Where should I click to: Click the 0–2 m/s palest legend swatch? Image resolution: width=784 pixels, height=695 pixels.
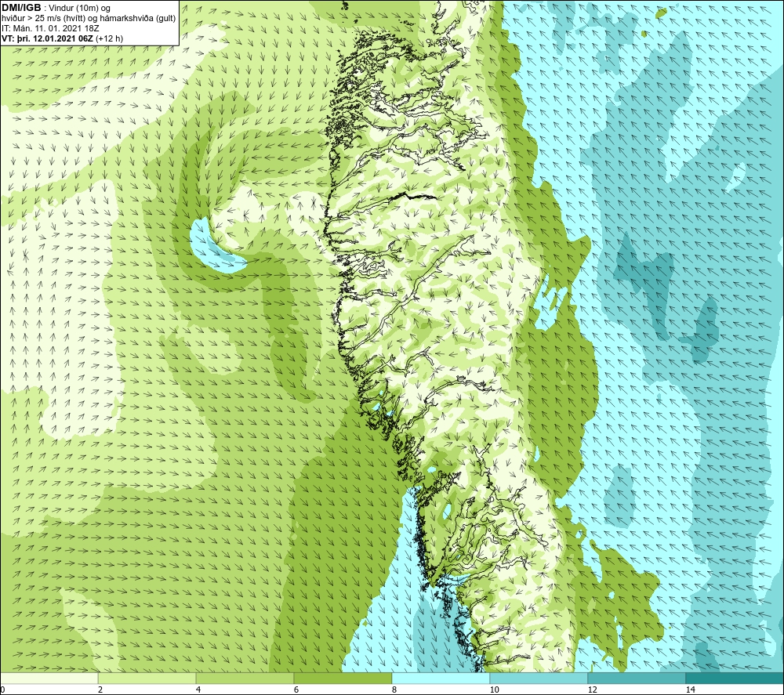pos(49,678)
